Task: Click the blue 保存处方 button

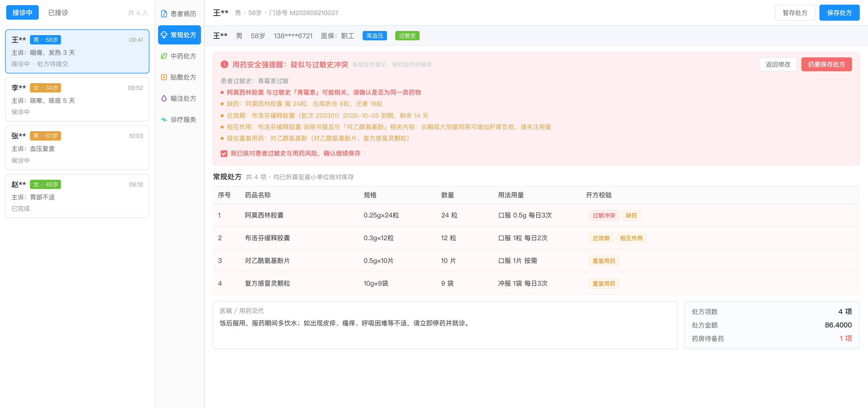Action: [839, 13]
